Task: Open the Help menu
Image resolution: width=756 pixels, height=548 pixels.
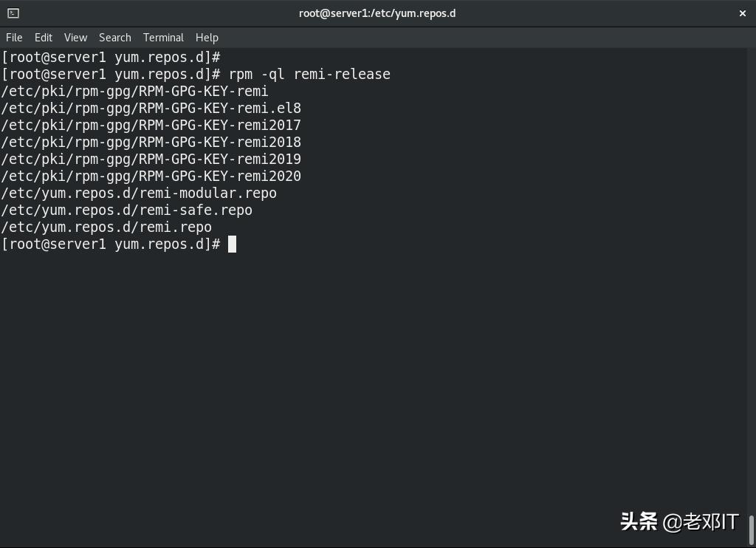Action: click(207, 37)
